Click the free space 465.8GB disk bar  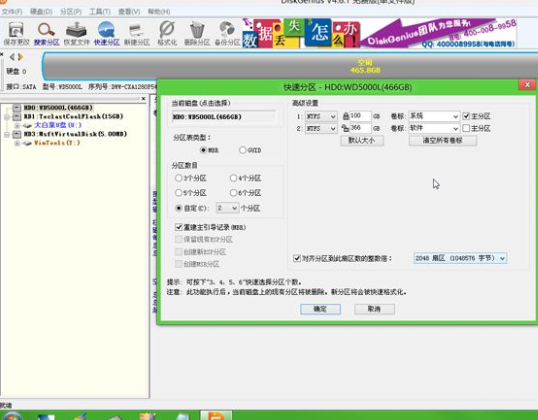[x=290, y=66]
